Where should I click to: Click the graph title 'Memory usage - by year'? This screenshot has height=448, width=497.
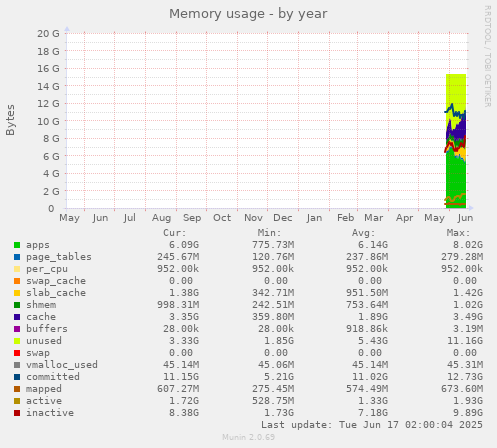[248, 14]
